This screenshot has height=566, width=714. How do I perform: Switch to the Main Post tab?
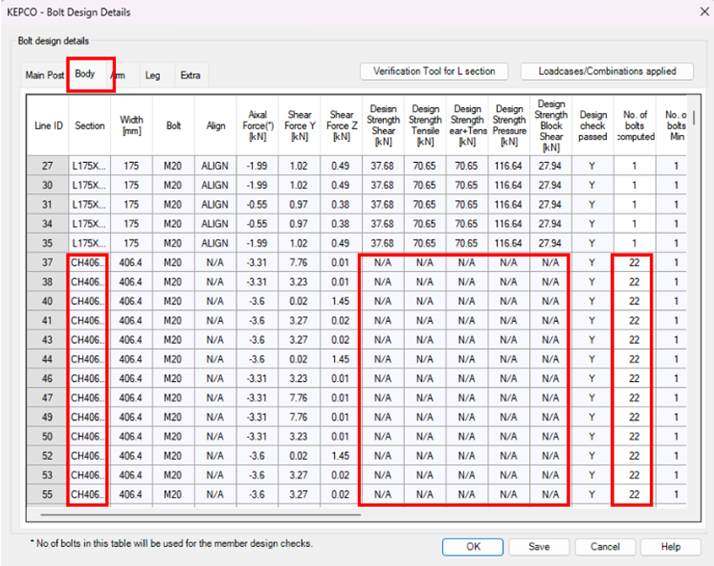coord(44,75)
